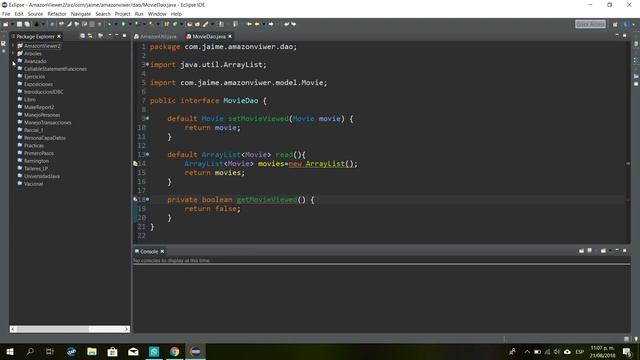Open Windows Start menu
640x360 pixels.
[x=10, y=351]
